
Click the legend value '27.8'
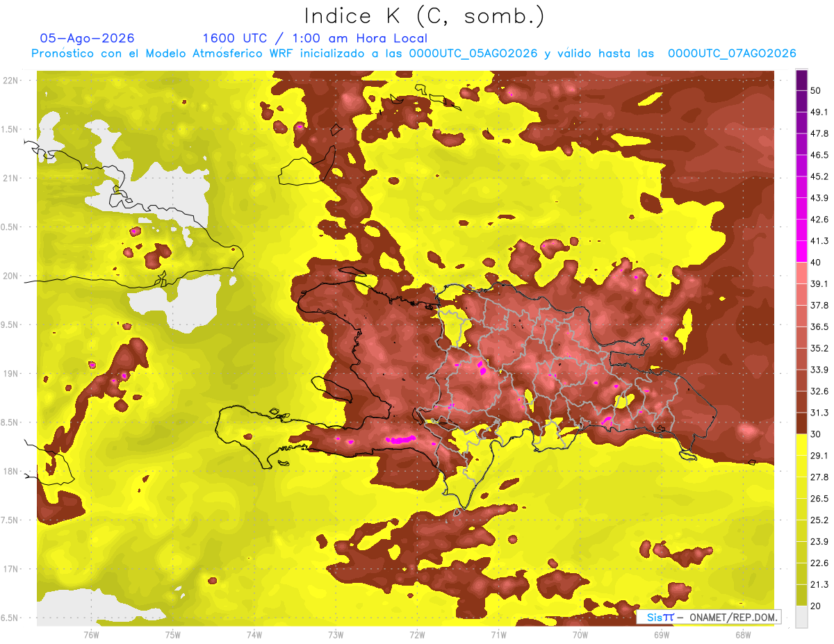pyautogui.click(x=819, y=477)
